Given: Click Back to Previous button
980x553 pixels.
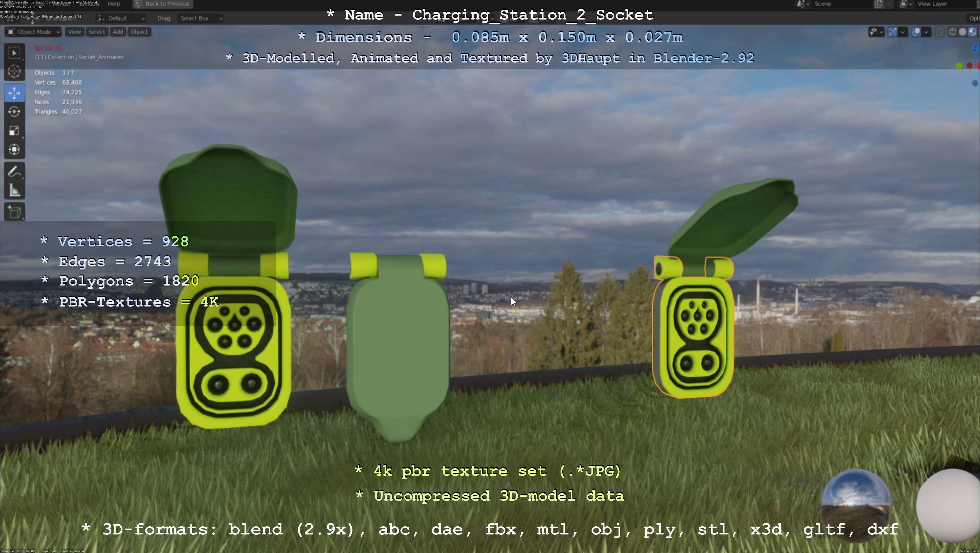Looking at the screenshot, I should (163, 4).
